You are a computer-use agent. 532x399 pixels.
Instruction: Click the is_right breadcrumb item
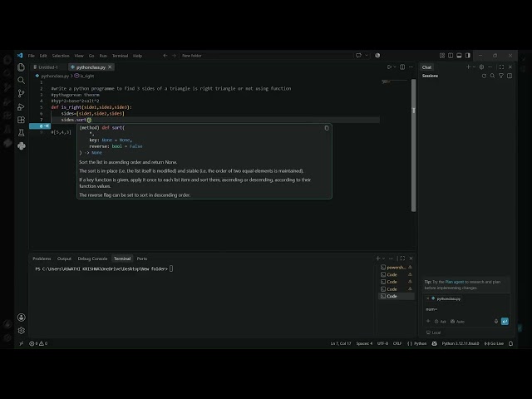click(84, 76)
